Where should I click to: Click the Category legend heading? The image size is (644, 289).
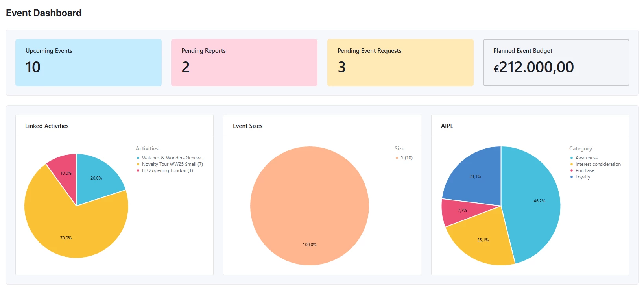[580, 148]
